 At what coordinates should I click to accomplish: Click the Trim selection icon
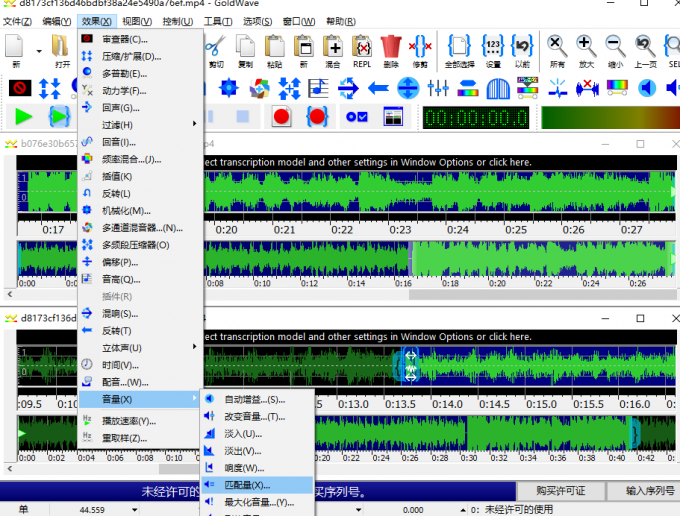pyautogui.click(x=420, y=46)
